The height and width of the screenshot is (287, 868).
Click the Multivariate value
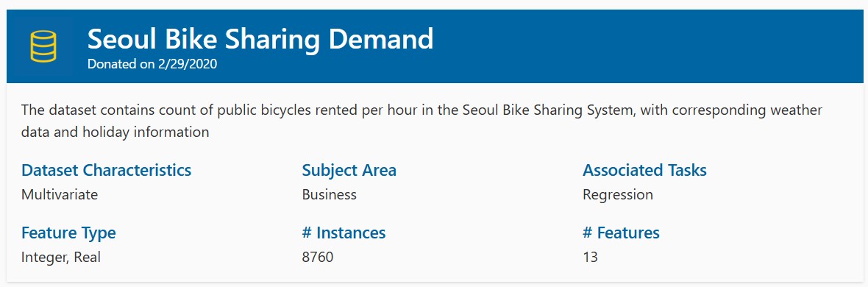pyautogui.click(x=60, y=194)
